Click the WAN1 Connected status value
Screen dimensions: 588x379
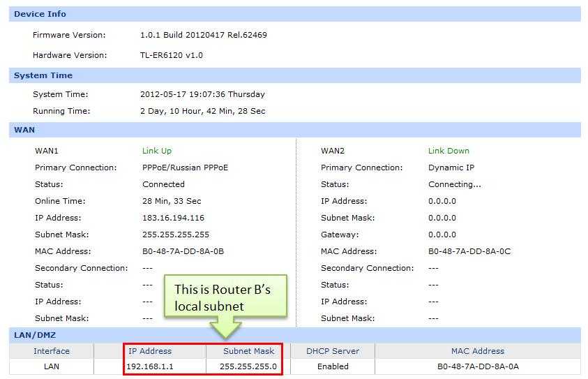click(x=163, y=184)
